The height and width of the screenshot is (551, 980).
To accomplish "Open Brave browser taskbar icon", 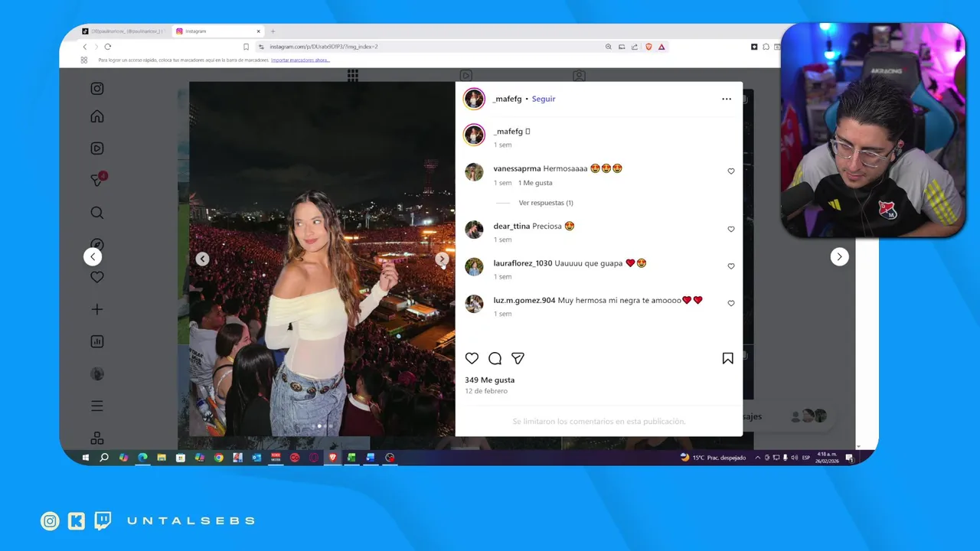I will pyautogui.click(x=333, y=458).
